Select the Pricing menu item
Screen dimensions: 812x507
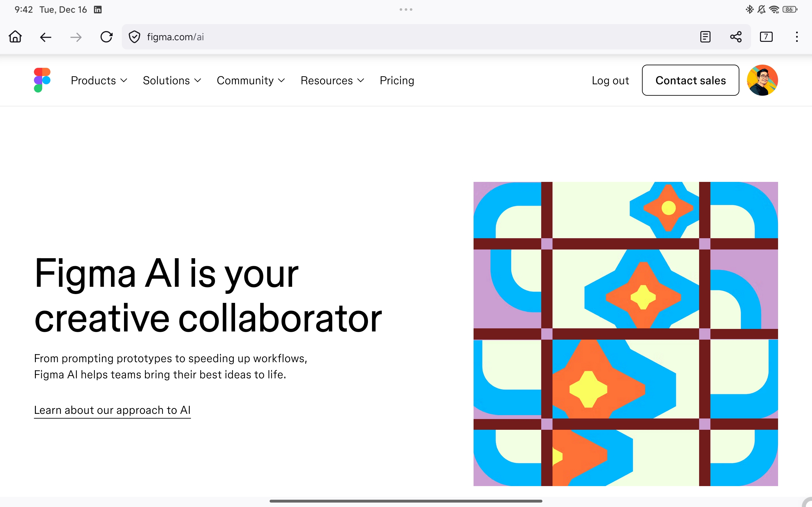pyautogui.click(x=396, y=80)
